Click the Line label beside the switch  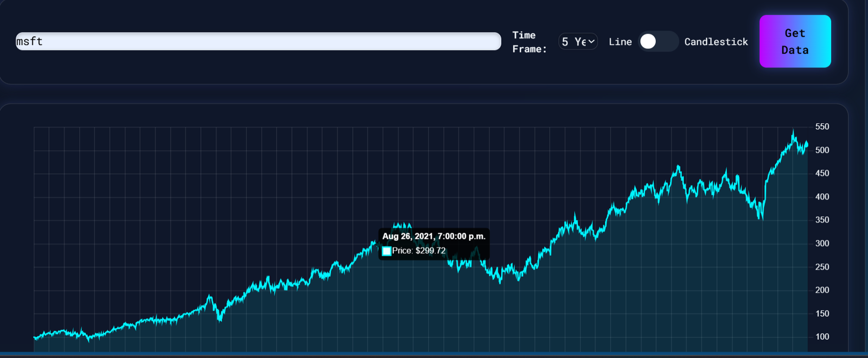[x=620, y=42]
